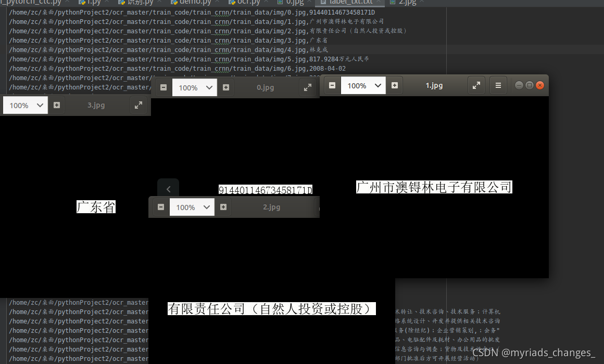
Task: Zoom in on the 1.jpg viewer
Action: point(395,85)
